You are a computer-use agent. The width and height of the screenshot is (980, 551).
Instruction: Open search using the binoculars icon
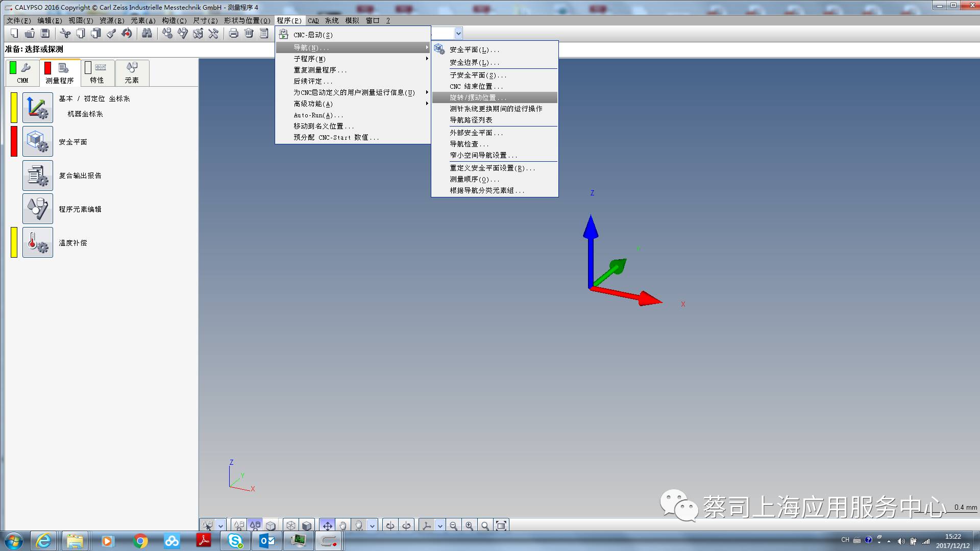coord(147,34)
